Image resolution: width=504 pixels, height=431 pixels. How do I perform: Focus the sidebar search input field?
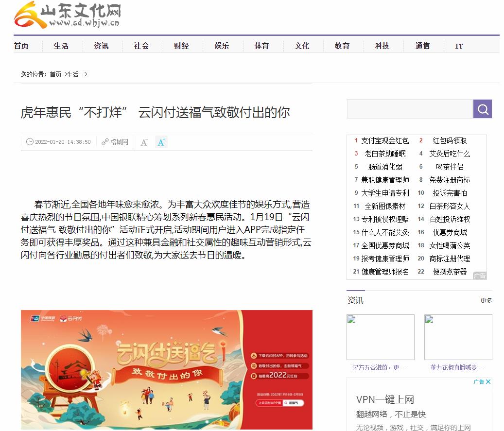410,109
